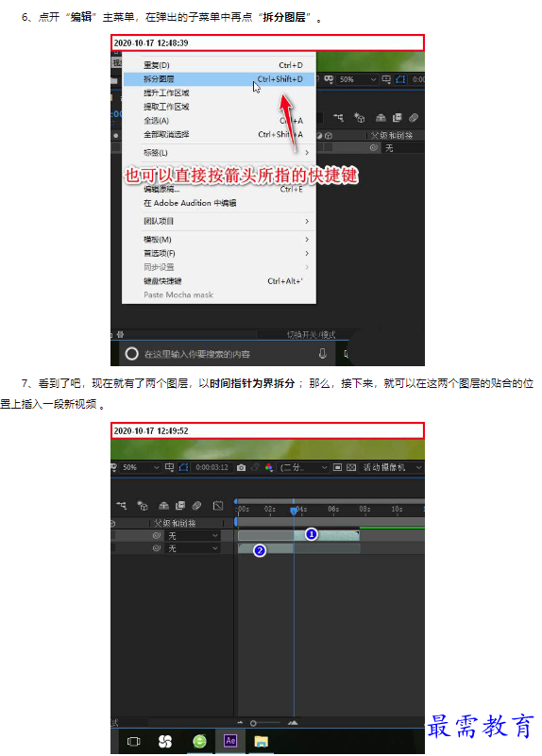This screenshot has height=756, width=542.
Task: Open the 首选项(F) submenu
Action: (219, 253)
